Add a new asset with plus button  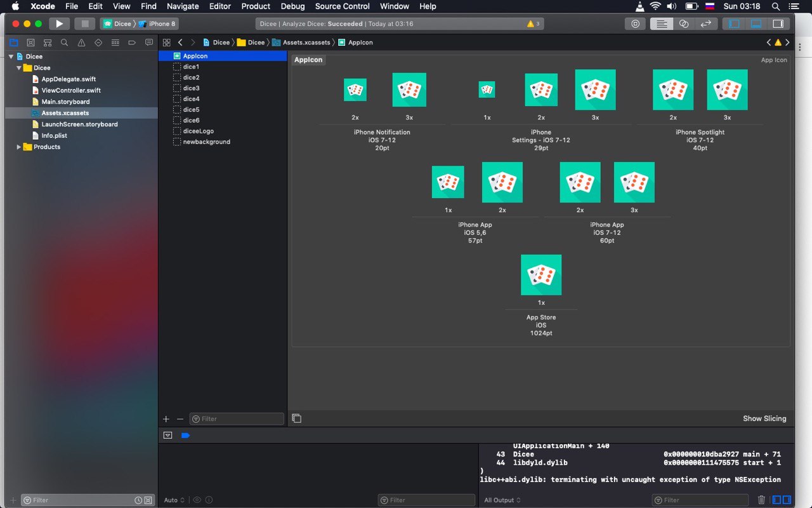(166, 419)
